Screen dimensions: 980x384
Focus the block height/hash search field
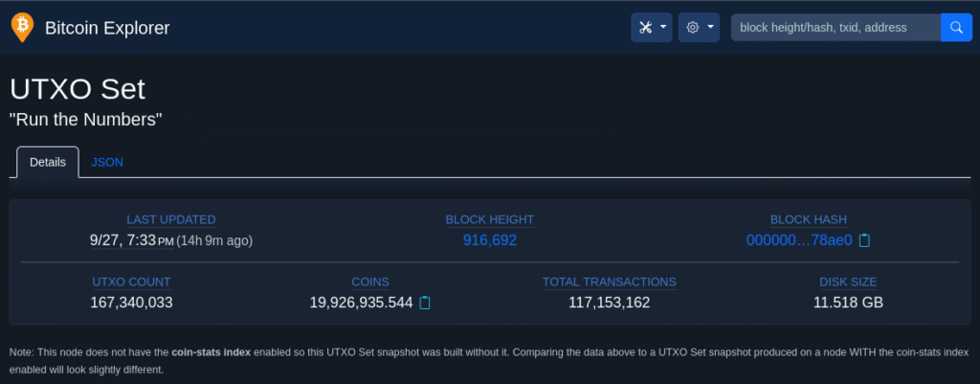[x=835, y=27]
